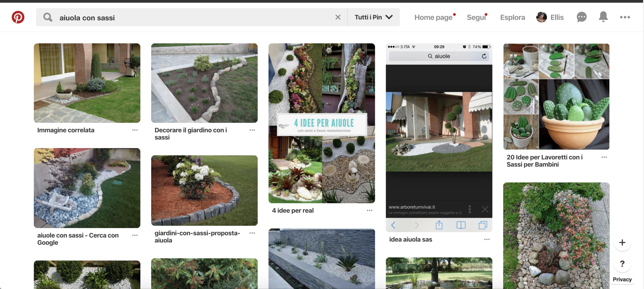Screen dimensions: 644x289
Task: Click the search magnifier icon
Action: click(48, 17)
